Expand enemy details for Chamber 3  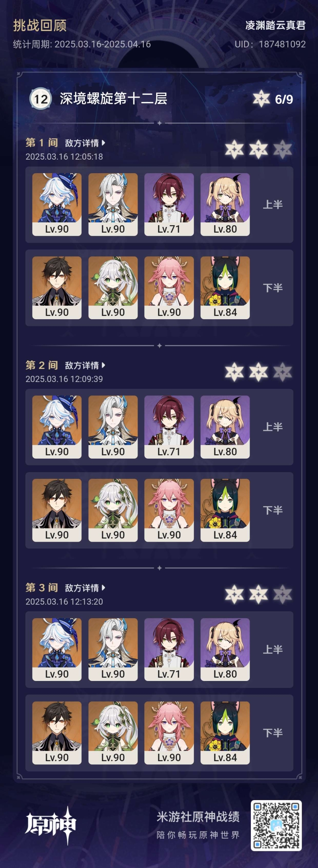coord(85,588)
